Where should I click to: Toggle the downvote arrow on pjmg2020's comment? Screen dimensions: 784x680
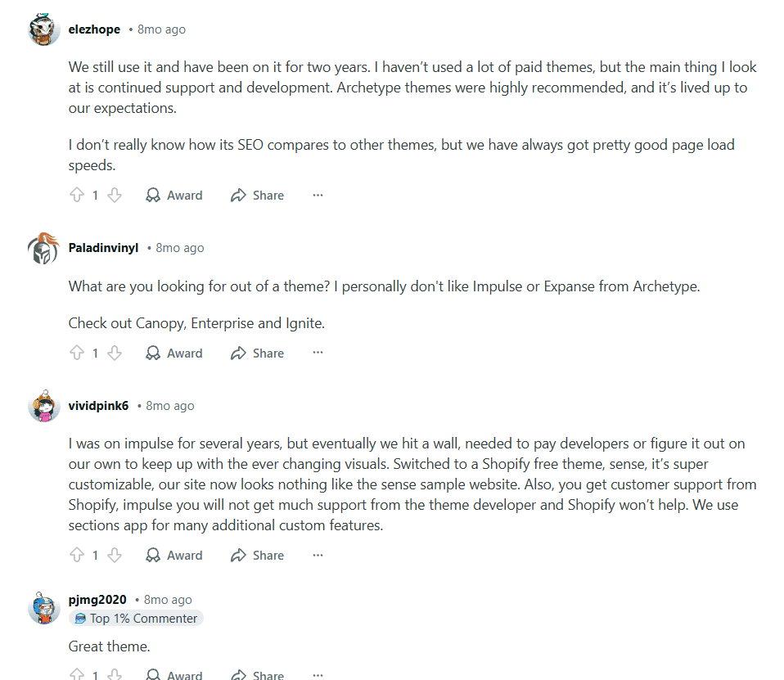[115, 675]
